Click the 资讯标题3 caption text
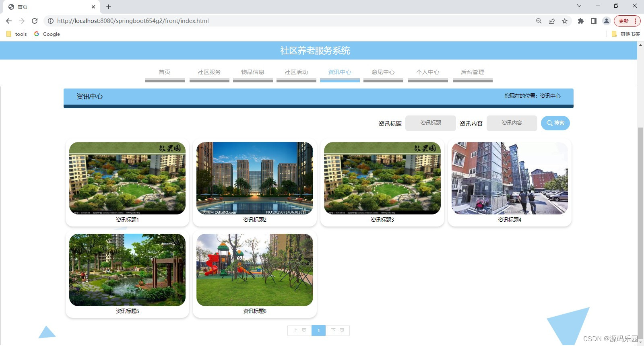 [382, 220]
